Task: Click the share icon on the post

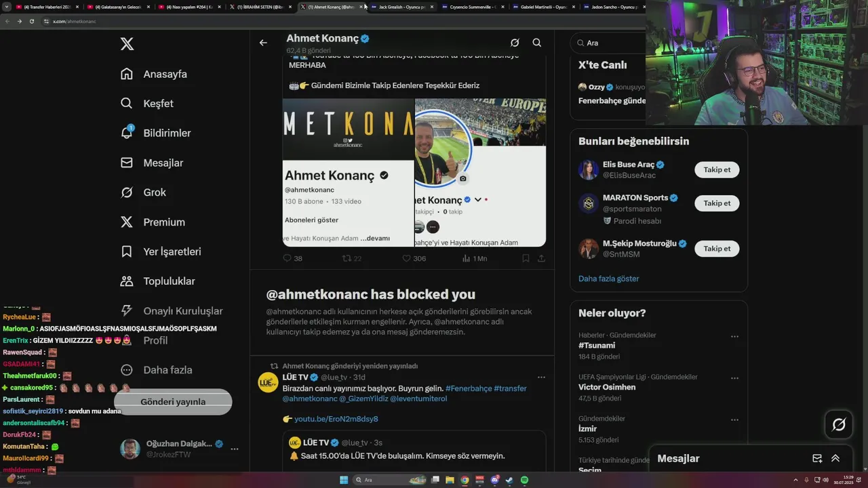Action: (x=541, y=258)
